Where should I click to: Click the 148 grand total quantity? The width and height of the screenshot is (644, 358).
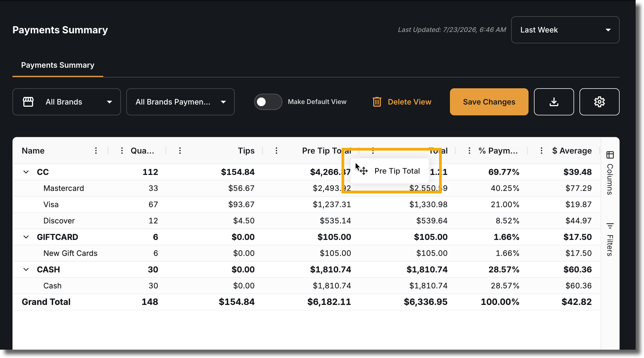(150, 302)
